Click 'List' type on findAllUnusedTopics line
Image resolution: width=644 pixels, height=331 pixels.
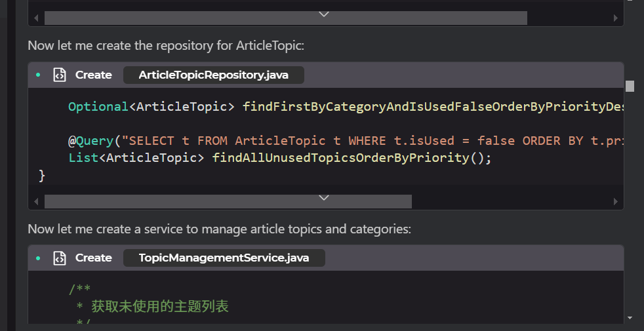click(83, 158)
